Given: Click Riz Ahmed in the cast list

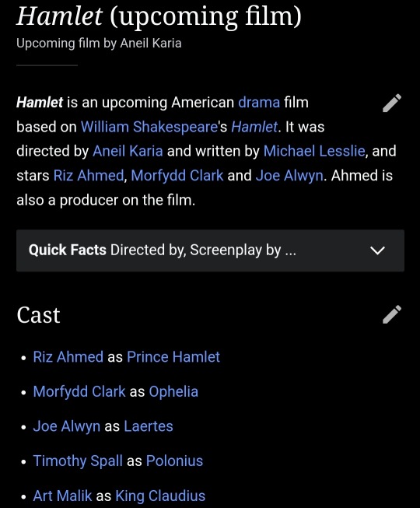Looking at the screenshot, I should (x=68, y=357).
